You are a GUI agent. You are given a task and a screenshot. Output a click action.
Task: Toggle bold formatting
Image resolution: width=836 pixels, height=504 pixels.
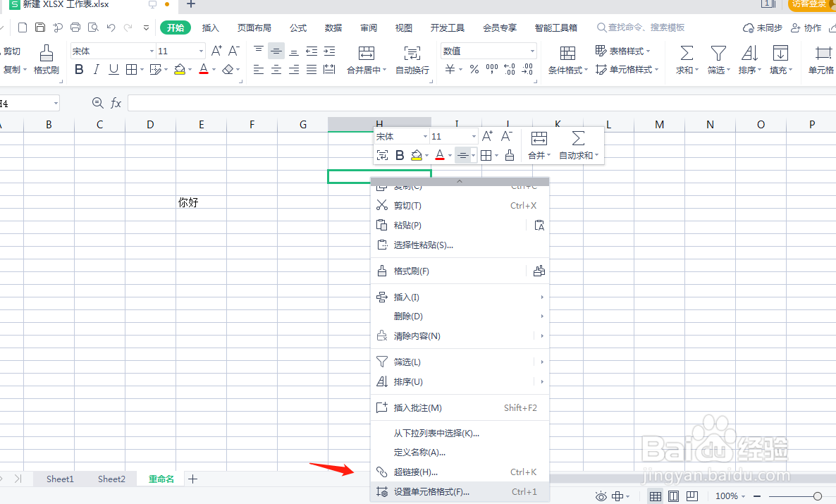(x=78, y=69)
